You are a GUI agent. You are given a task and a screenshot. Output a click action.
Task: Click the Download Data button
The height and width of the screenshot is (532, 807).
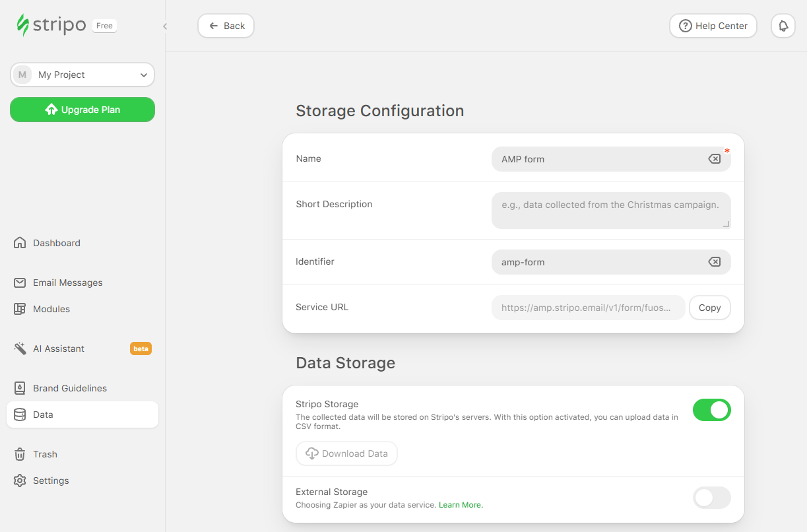coord(346,453)
